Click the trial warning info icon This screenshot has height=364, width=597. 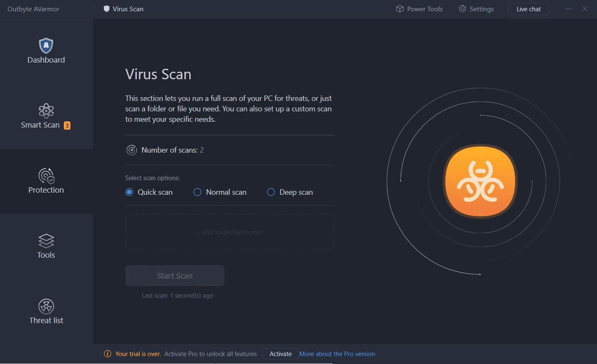click(x=108, y=354)
